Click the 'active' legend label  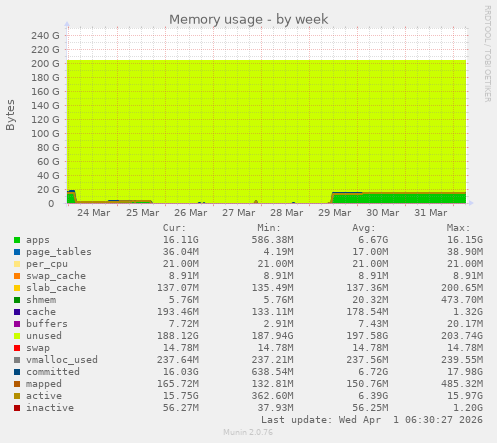click(44, 396)
